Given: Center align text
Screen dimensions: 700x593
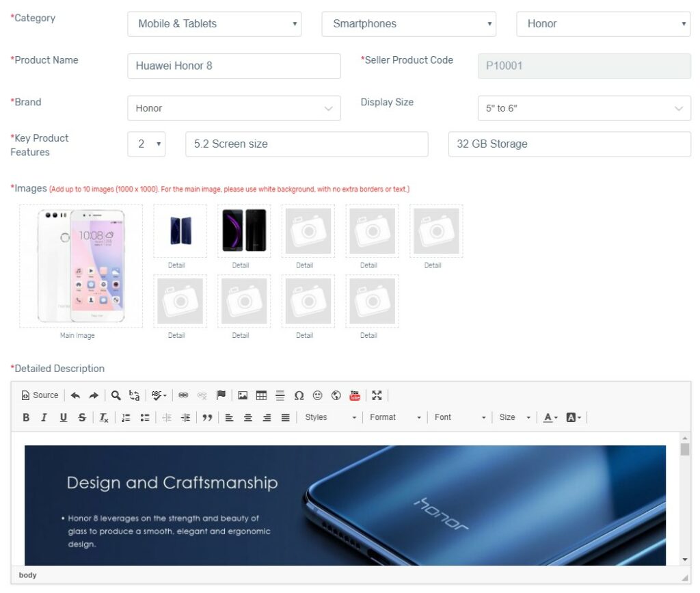Looking at the screenshot, I should coord(247,417).
